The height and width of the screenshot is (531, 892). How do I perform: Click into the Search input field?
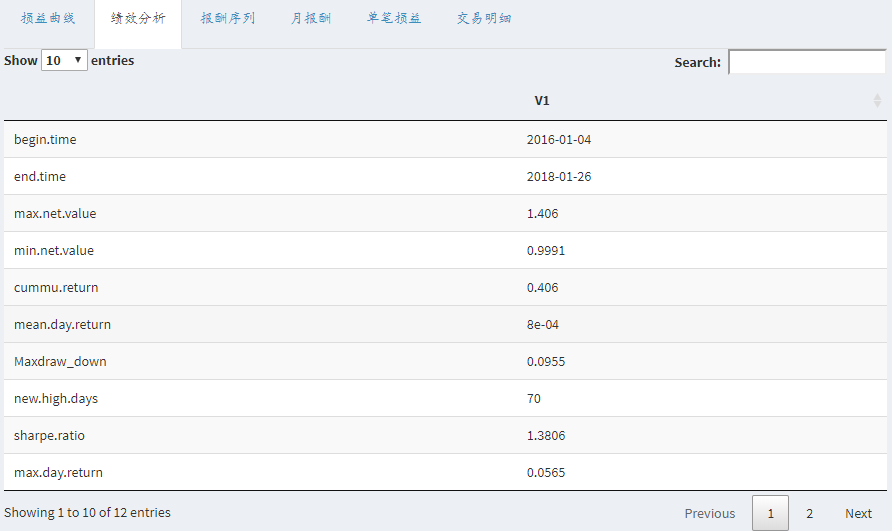pos(806,62)
